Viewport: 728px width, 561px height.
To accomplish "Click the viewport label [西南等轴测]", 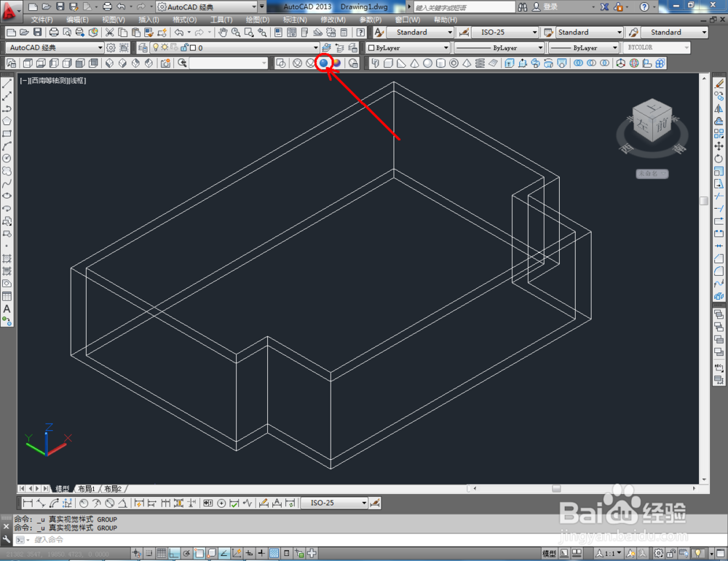I will (50, 81).
